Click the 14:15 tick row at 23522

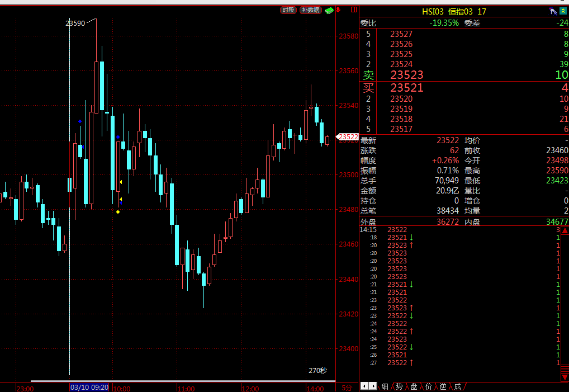(460, 230)
